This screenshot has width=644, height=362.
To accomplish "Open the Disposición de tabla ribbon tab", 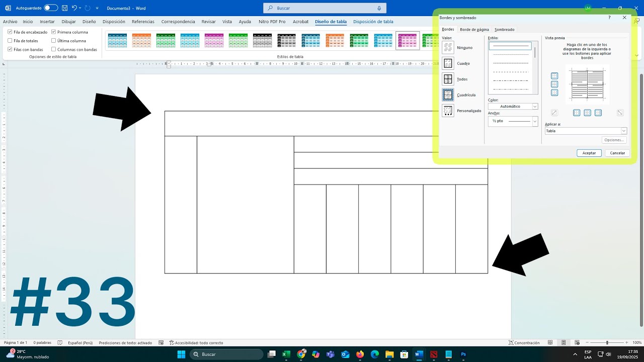I will (373, 22).
